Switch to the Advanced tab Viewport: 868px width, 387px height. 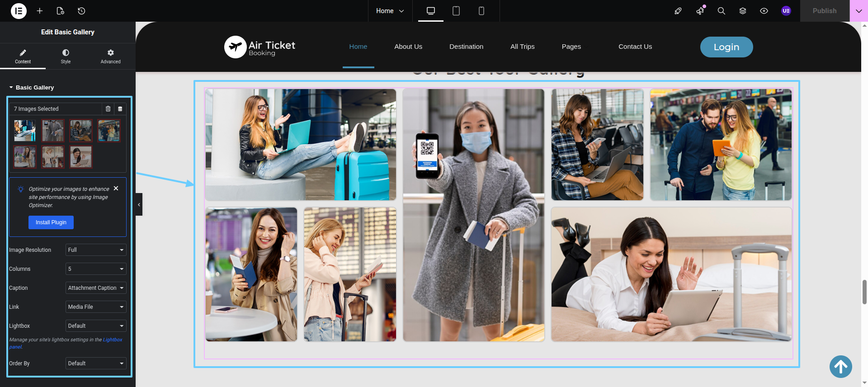[x=110, y=57]
